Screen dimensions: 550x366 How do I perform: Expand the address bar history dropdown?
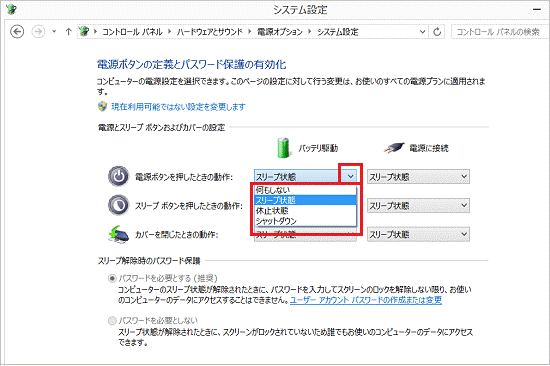pyautogui.click(x=422, y=32)
